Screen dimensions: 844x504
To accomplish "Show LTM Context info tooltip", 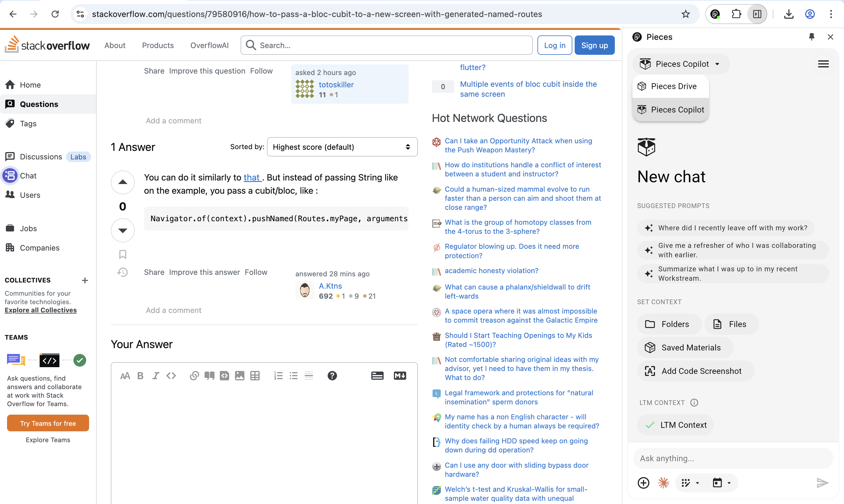I will coord(695,403).
